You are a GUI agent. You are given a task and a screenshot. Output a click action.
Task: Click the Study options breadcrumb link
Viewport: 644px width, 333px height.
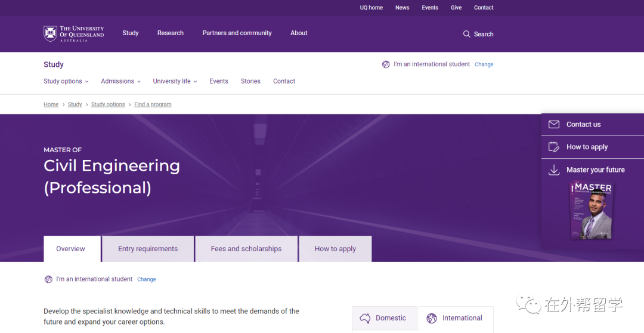(108, 104)
